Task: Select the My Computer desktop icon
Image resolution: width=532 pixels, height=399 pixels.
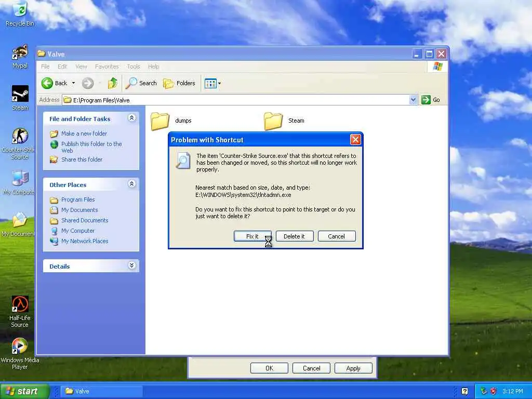Action: [19, 182]
